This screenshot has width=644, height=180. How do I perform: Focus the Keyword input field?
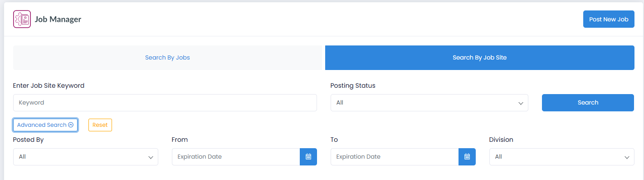pyautogui.click(x=165, y=103)
